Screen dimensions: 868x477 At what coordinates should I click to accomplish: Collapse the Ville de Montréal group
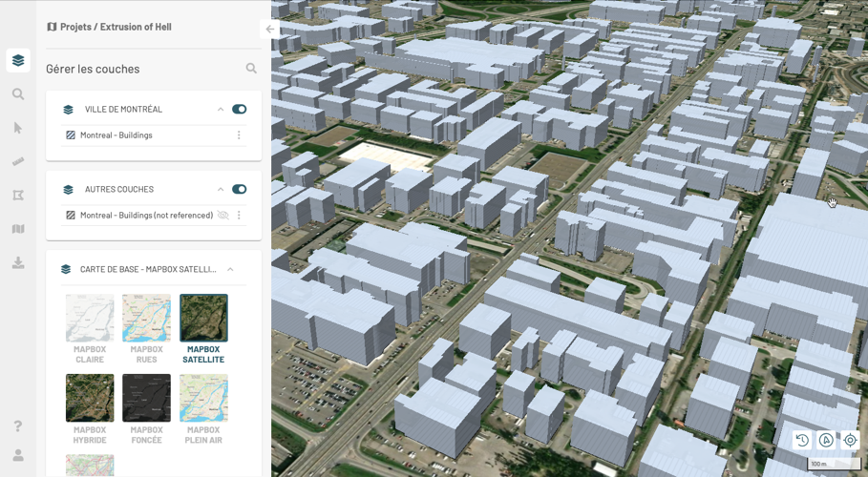click(x=221, y=110)
